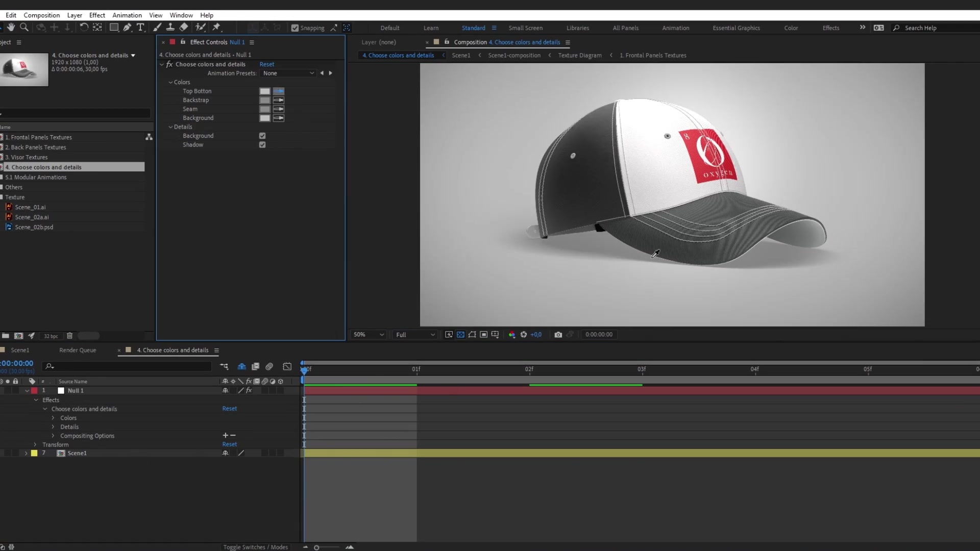Select the Pen tool

[x=127, y=27]
